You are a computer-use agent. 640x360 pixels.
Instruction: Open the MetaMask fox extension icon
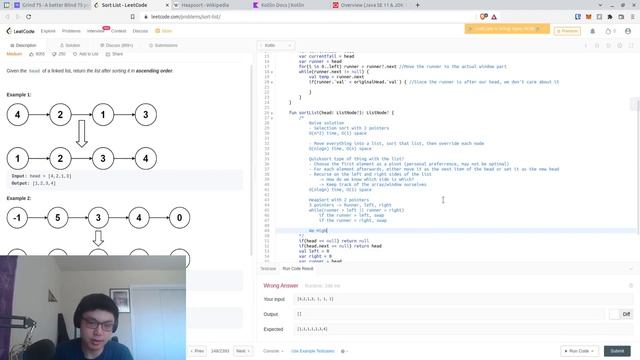point(589,17)
